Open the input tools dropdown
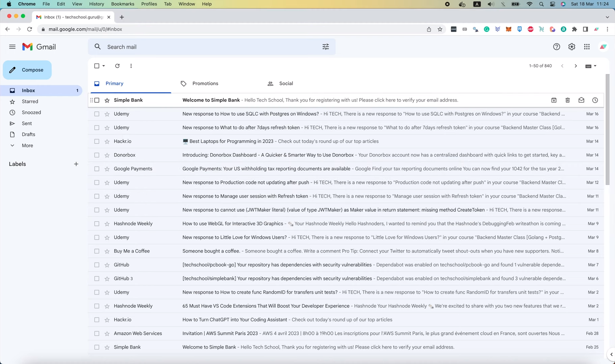 (591, 66)
